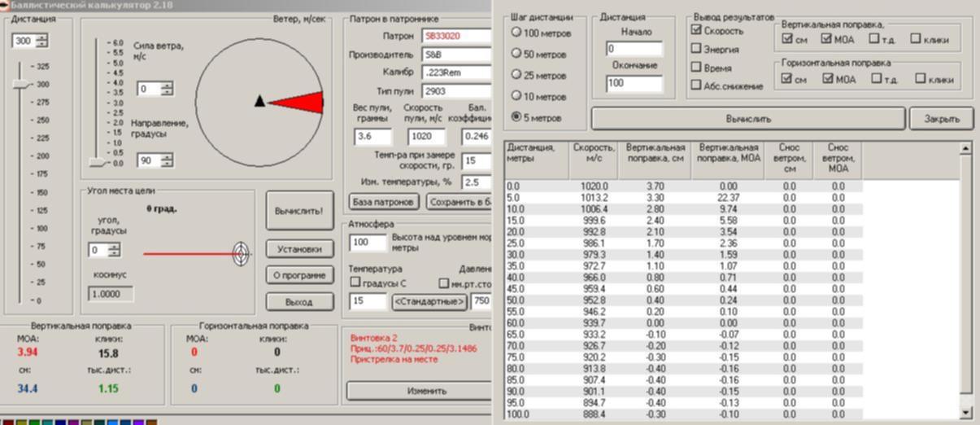980x425 pixels.
Task: Open the База патронов cartridge database
Action: pos(384,202)
